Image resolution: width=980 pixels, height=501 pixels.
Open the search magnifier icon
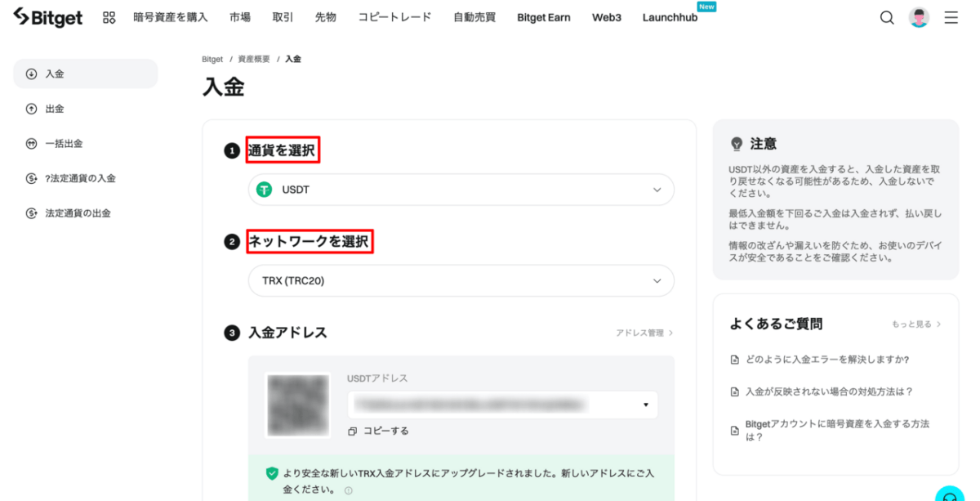(x=887, y=17)
